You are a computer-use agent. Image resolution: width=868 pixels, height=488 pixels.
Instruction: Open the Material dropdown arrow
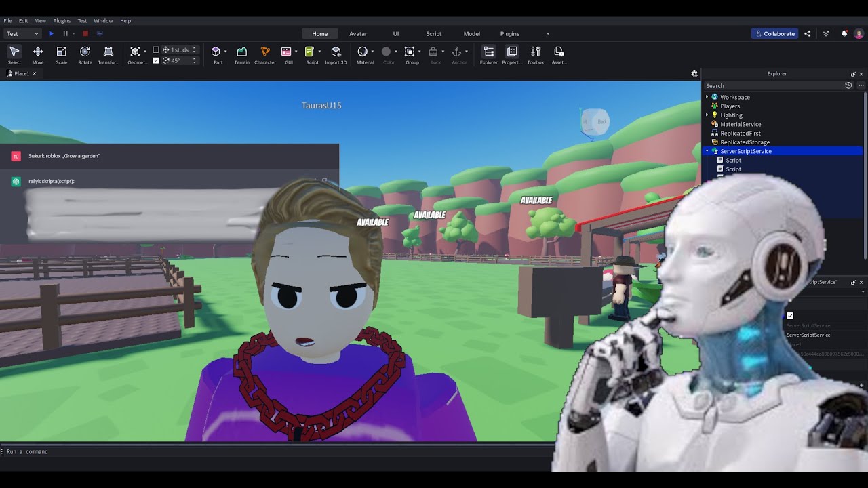click(x=372, y=52)
